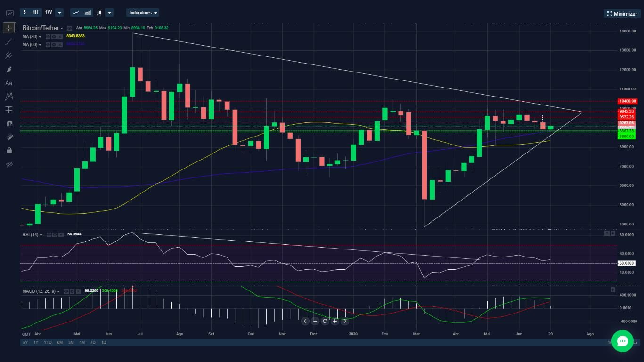Select the XABCD pattern tool
The image size is (644, 362).
pos(8,97)
